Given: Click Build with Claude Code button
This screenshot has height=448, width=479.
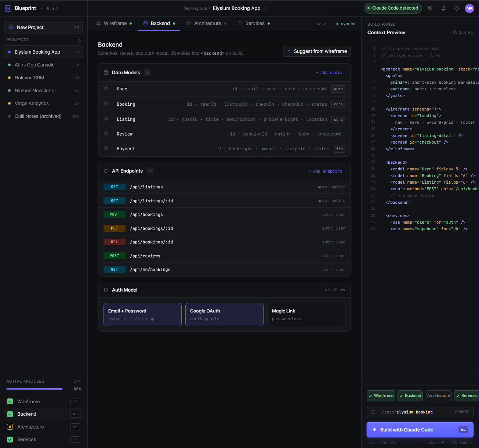Looking at the screenshot, I should coord(420,430).
